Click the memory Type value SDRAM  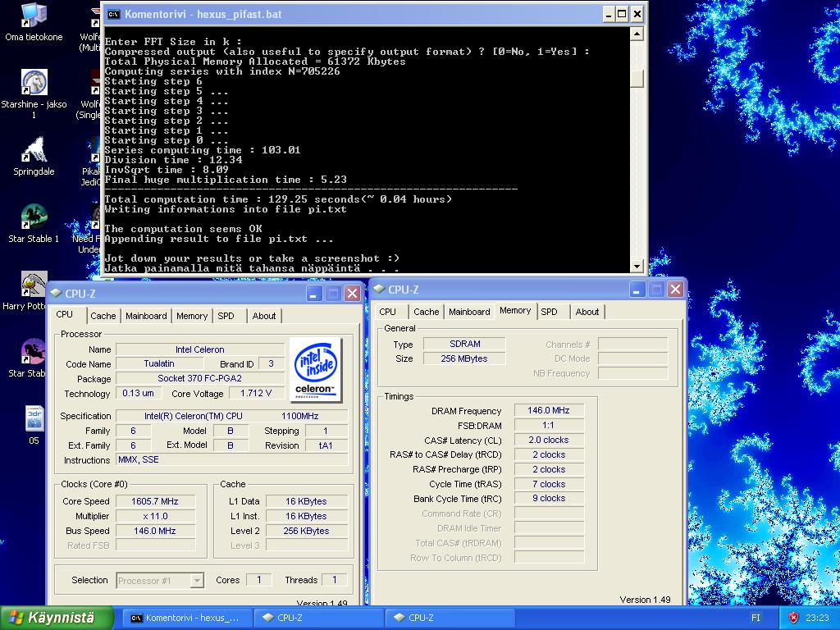[x=464, y=344]
